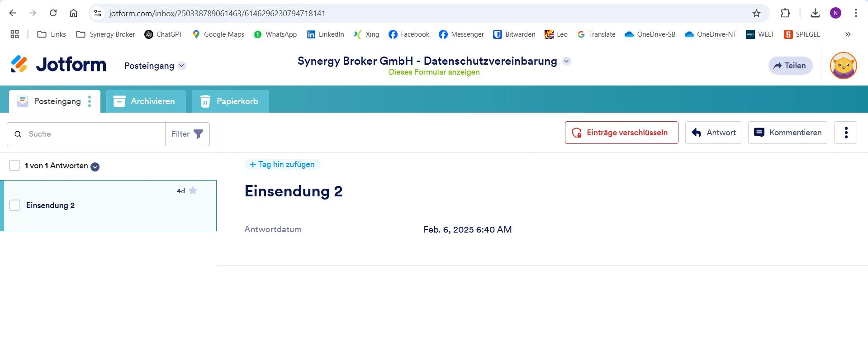This screenshot has height=338, width=868.
Task: Open the Messenger bookmark
Action: (x=461, y=34)
